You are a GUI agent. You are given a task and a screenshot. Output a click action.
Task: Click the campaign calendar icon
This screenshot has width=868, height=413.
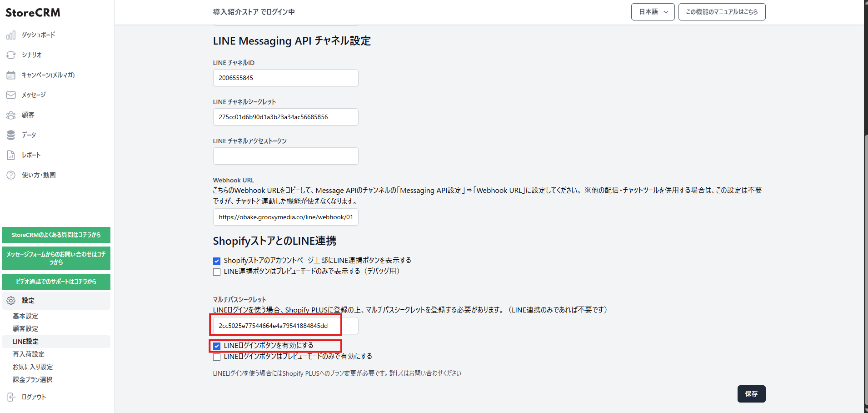click(11, 75)
